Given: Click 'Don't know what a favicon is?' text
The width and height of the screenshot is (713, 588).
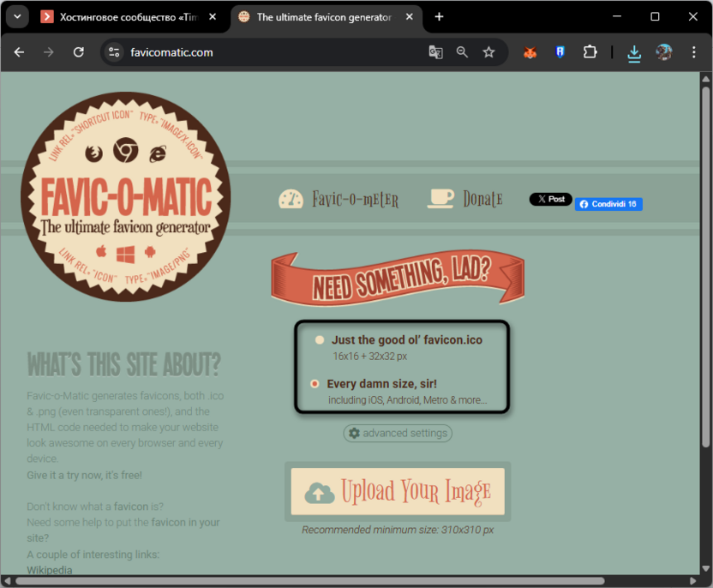Looking at the screenshot, I should tap(94, 507).
